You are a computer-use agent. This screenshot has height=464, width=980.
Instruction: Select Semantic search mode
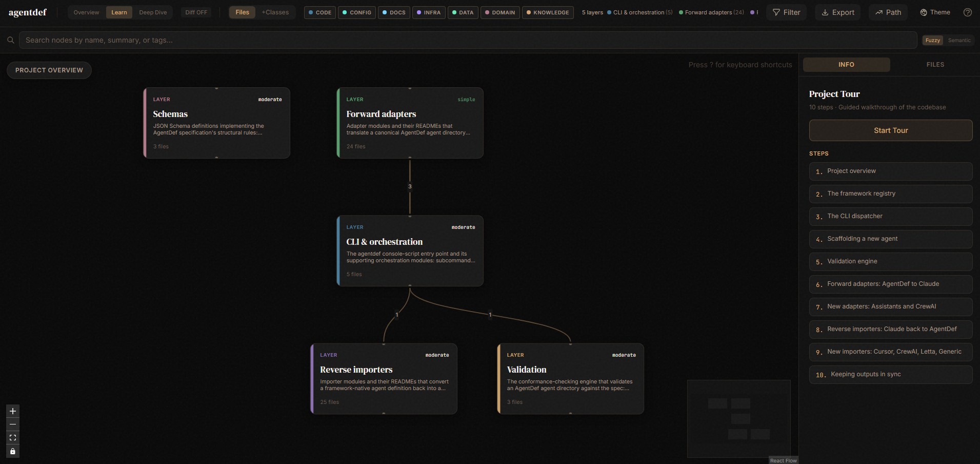(x=959, y=40)
